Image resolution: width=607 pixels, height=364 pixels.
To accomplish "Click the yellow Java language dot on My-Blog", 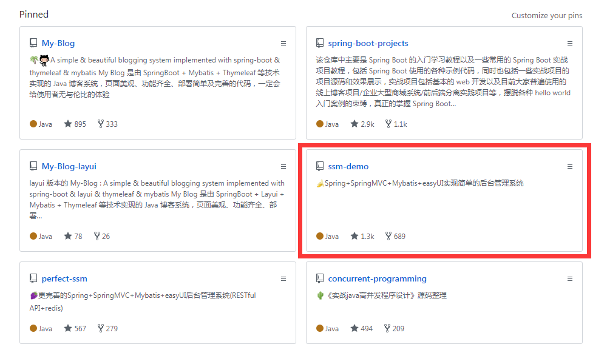I will click(34, 124).
